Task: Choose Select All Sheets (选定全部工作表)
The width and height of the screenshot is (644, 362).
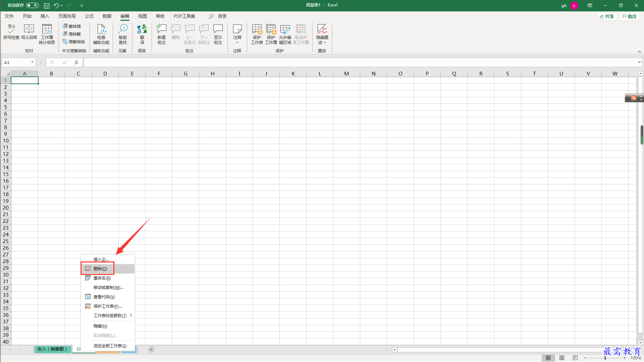Action: pos(108,346)
